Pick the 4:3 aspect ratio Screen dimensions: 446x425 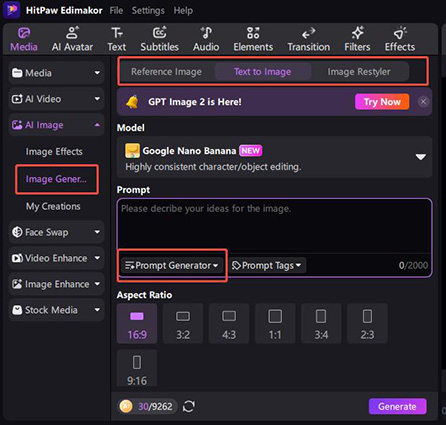coord(229,323)
